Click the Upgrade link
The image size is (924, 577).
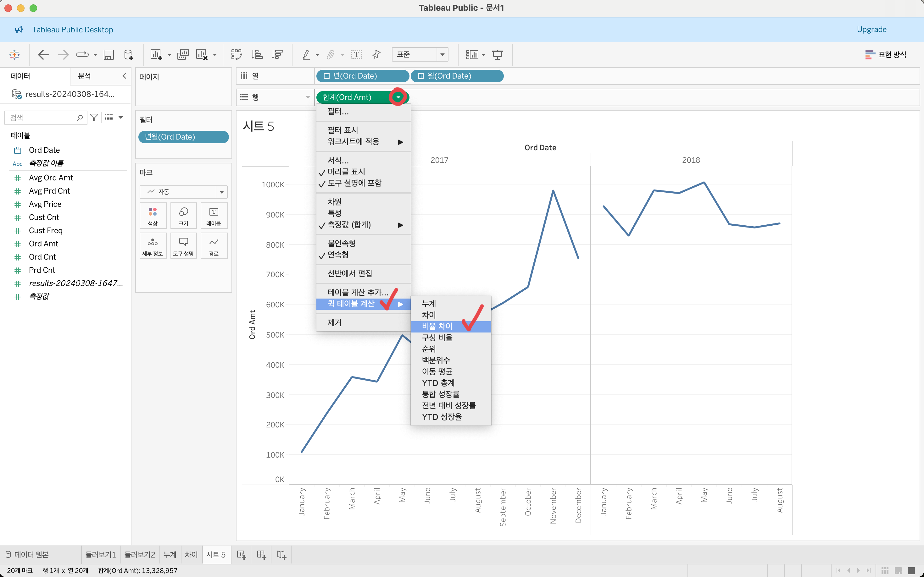(x=871, y=30)
